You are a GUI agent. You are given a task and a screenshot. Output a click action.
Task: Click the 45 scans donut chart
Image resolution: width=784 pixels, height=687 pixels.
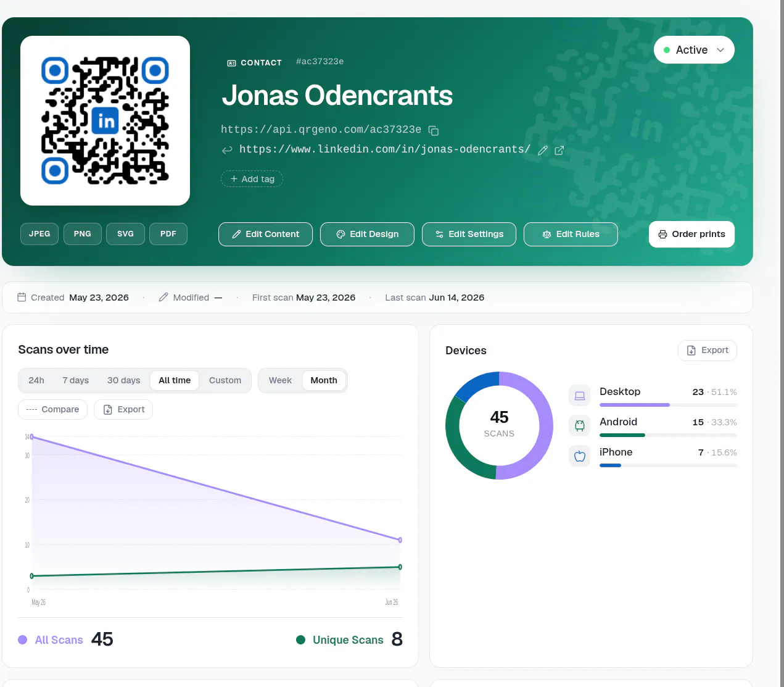(x=499, y=425)
